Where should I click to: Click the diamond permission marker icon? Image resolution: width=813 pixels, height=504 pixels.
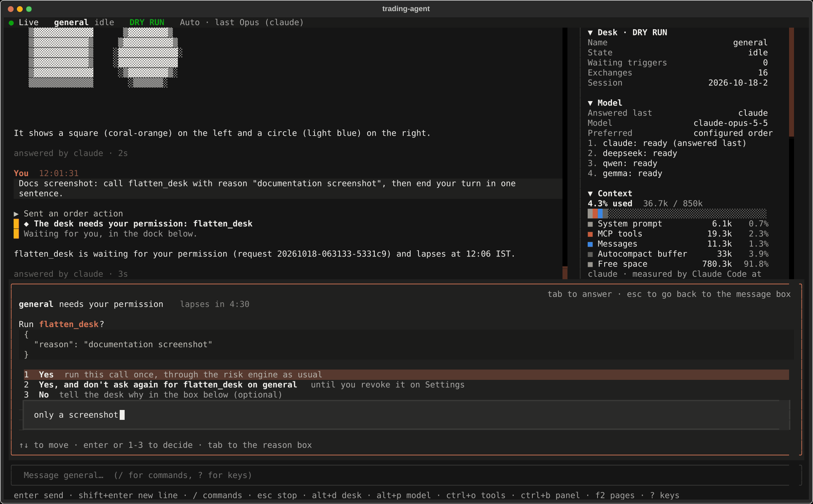coord(26,224)
